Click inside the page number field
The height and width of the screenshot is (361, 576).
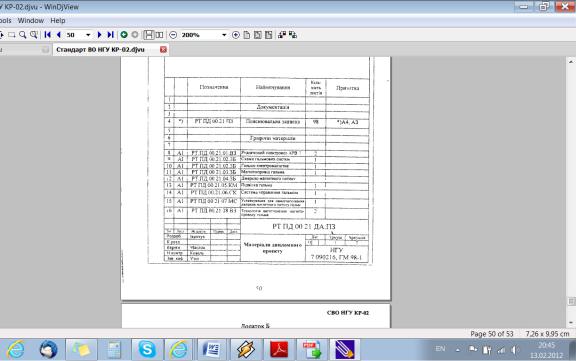(x=75, y=35)
